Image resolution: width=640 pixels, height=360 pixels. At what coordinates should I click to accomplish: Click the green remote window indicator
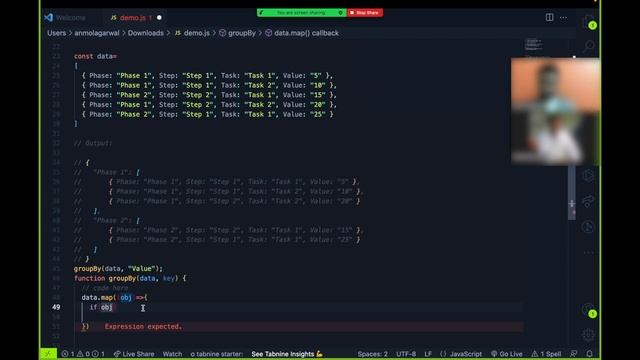48,354
